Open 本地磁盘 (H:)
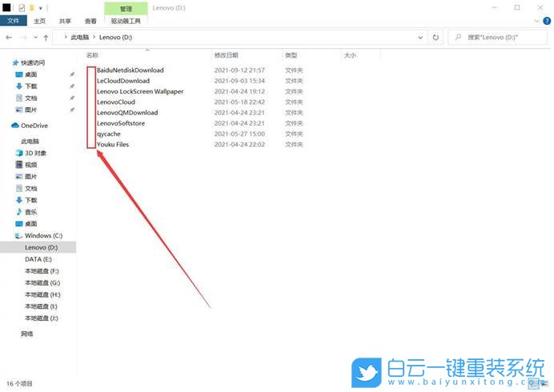Viewport: 554px width, 392px height. click(x=42, y=294)
